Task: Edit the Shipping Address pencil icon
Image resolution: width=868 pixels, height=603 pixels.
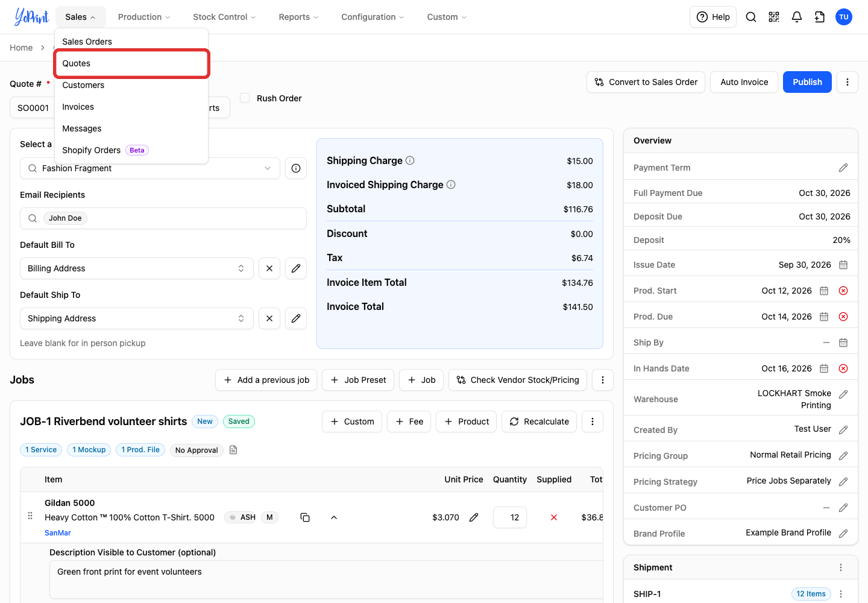Action: (x=296, y=318)
